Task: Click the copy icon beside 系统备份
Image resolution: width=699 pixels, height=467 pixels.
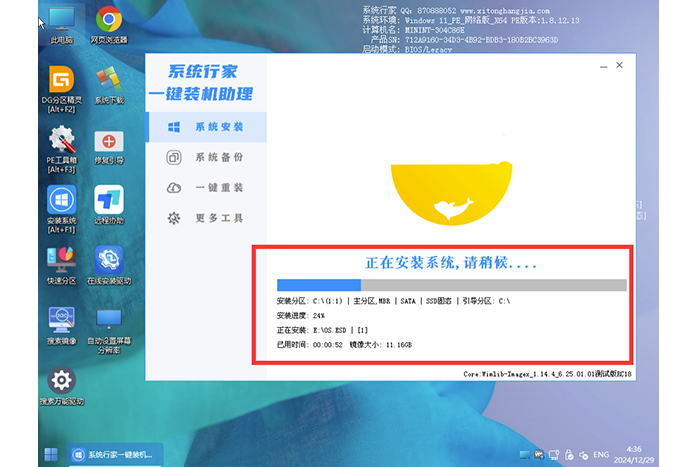Action: pyautogui.click(x=174, y=157)
